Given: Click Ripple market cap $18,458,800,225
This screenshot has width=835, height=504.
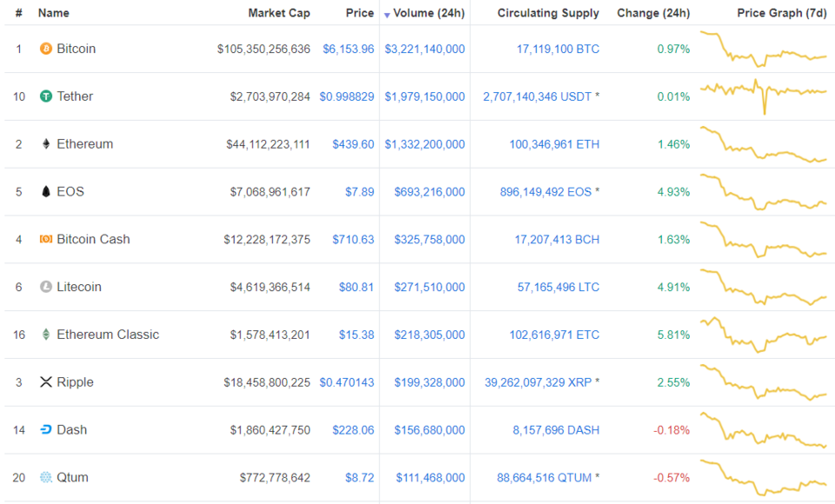Looking at the screenshot, I should [267, 382].
